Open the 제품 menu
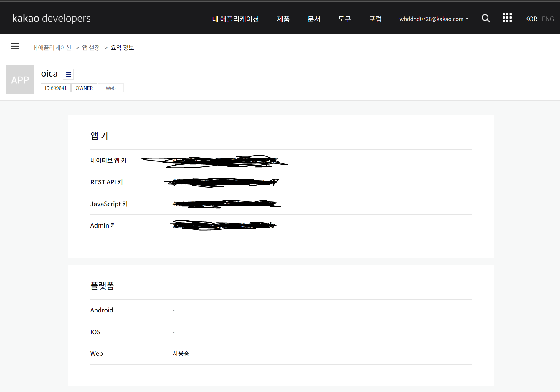 [x=283, y=19]
